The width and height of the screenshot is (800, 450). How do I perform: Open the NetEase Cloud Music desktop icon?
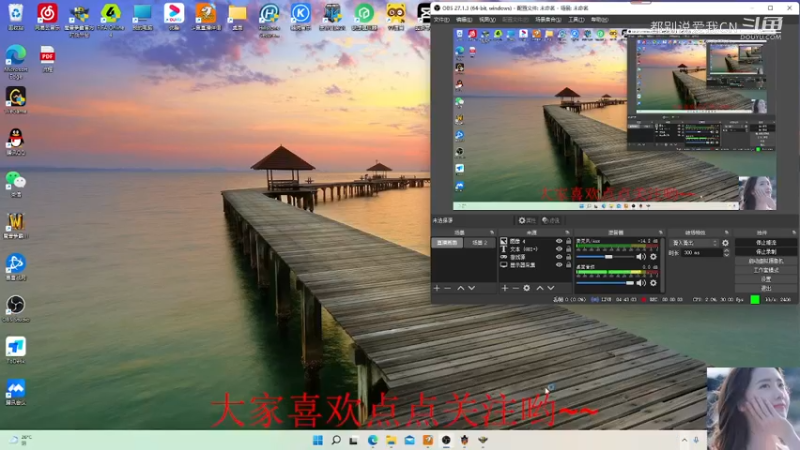click(x=47, y=16)
